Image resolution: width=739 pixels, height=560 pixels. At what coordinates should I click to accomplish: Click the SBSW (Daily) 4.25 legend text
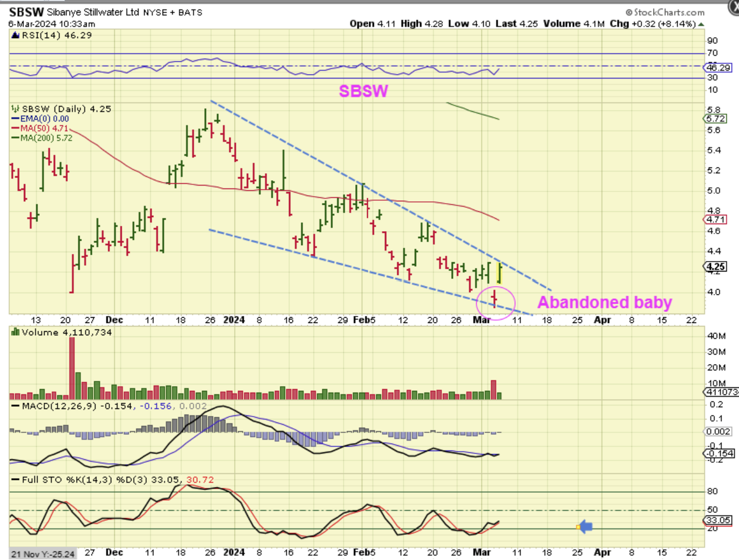pos(66,109)
